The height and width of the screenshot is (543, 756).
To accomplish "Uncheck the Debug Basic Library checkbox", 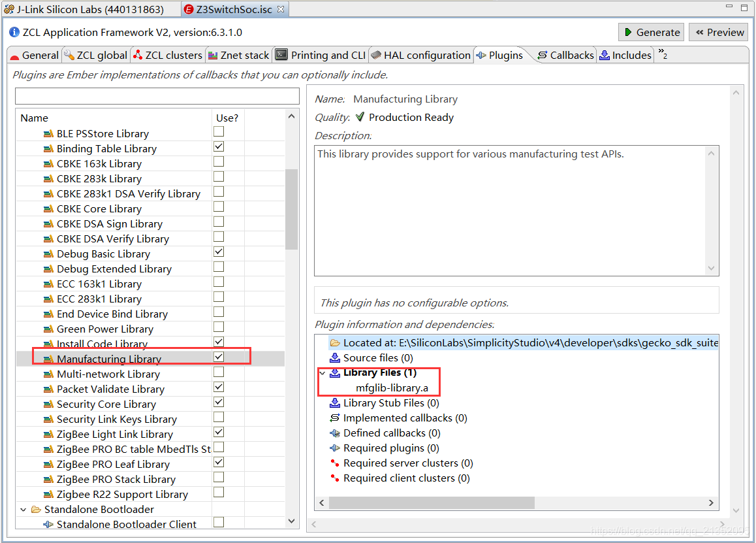I will [219, 252].
